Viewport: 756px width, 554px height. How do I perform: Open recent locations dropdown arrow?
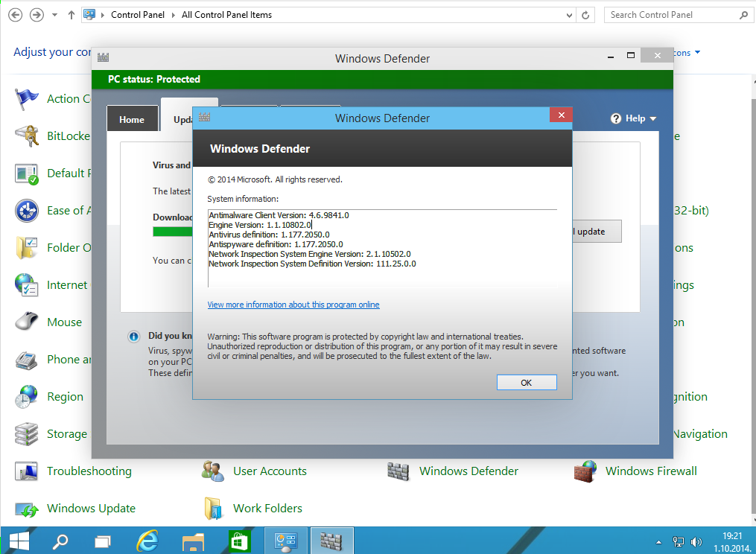(54, 15)
